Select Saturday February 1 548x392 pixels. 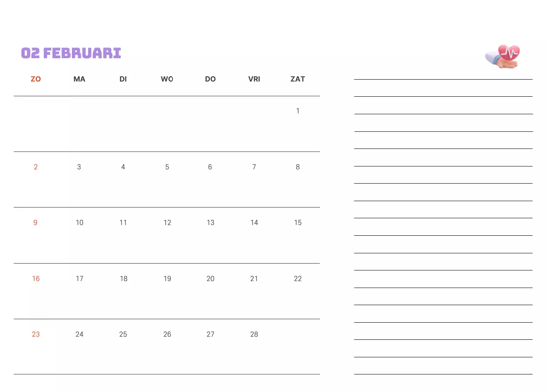(298, 111)
